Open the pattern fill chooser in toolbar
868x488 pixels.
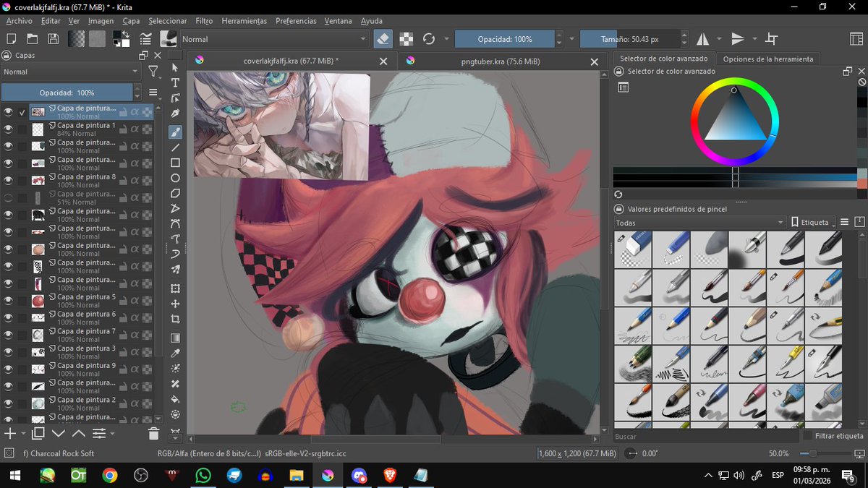(x=97, y=39)
